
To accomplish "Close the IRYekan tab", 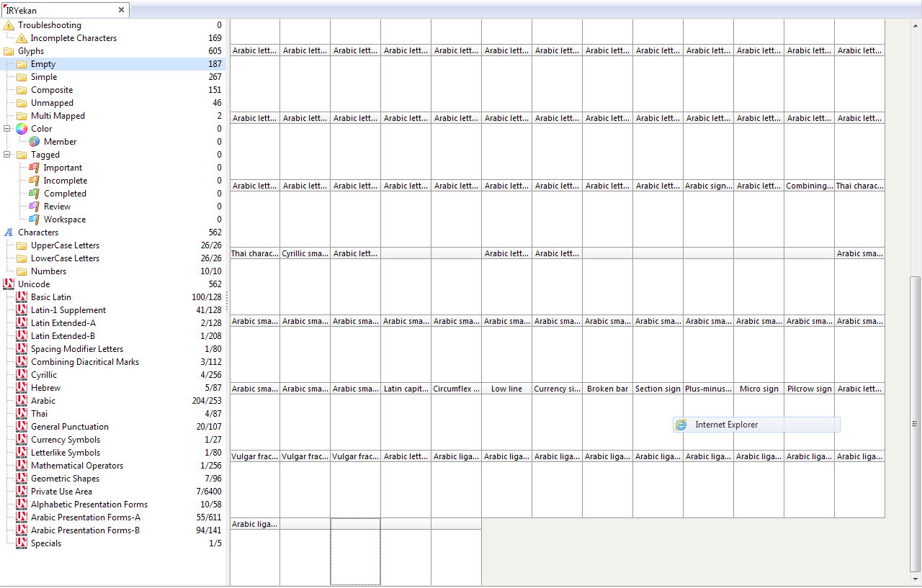I will (x=121, y=10).
